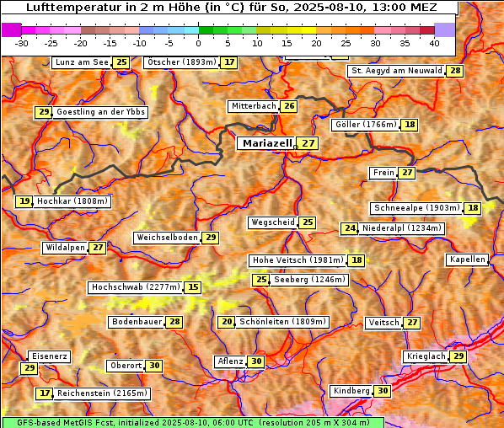Click the Veitsch label
The height and width of the screenshot is (428, 504).
click(383, 323)
